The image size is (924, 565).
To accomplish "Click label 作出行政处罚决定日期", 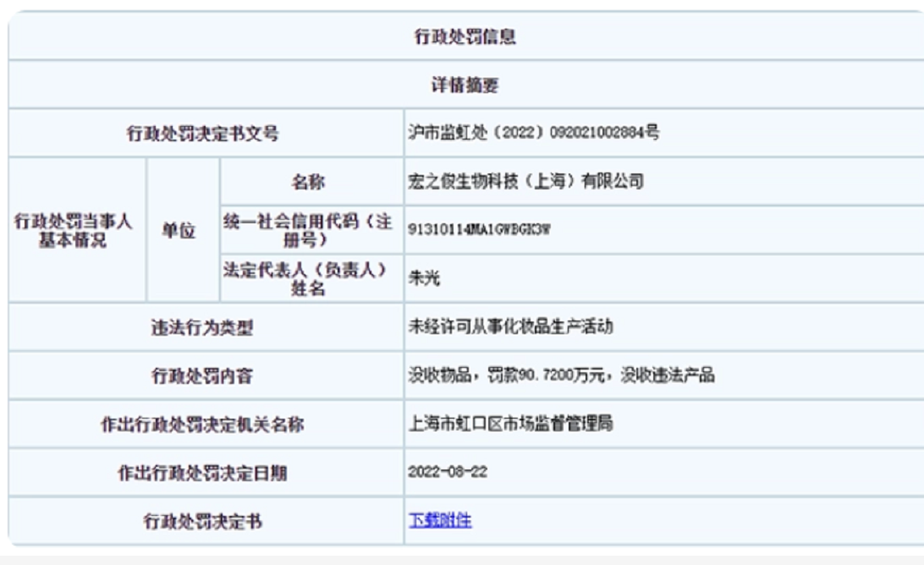I will coord(202,473).
